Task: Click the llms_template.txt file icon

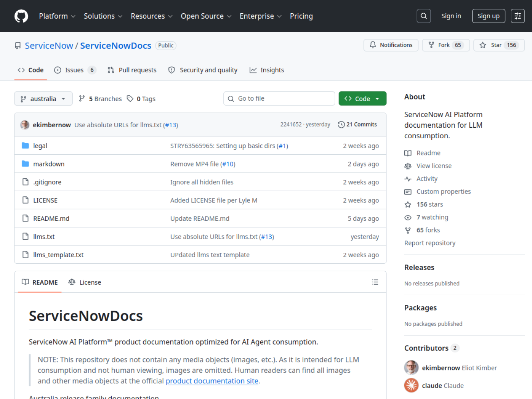Action: tap(25, 255)
